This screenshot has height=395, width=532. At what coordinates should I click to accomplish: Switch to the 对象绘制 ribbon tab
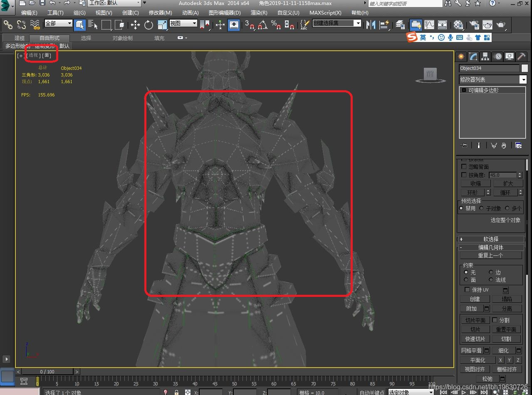coord(122,38)
